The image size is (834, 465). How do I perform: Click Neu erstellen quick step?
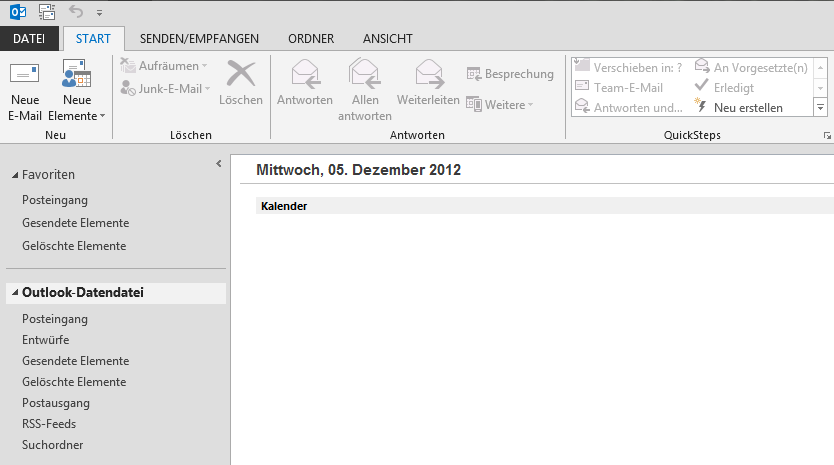738,107
